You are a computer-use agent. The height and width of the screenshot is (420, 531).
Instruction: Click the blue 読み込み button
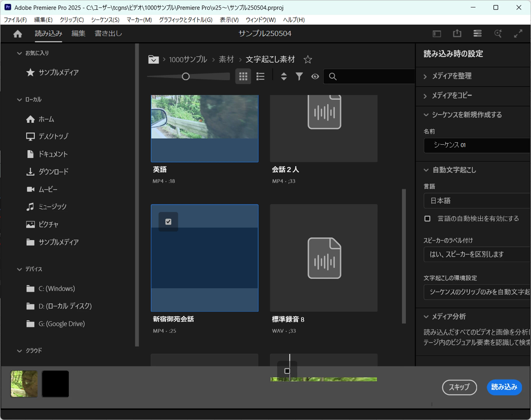tap(504, 387)
